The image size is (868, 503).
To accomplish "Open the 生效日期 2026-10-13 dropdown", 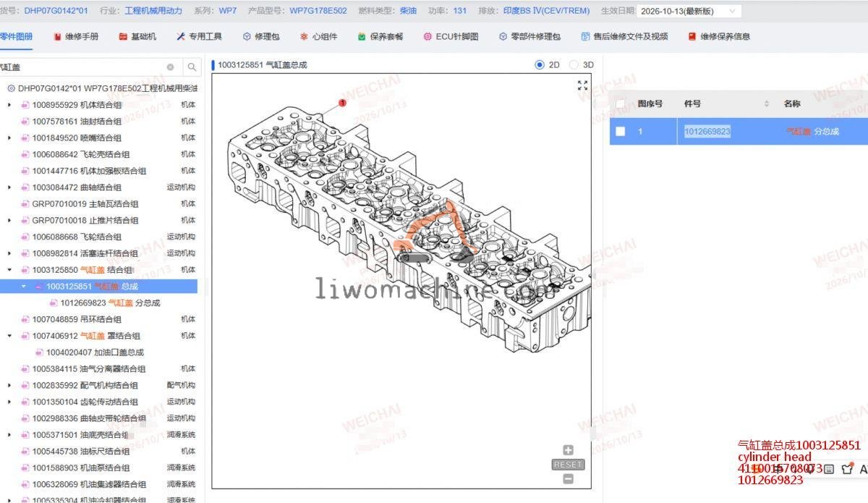I will pos(690,11).
